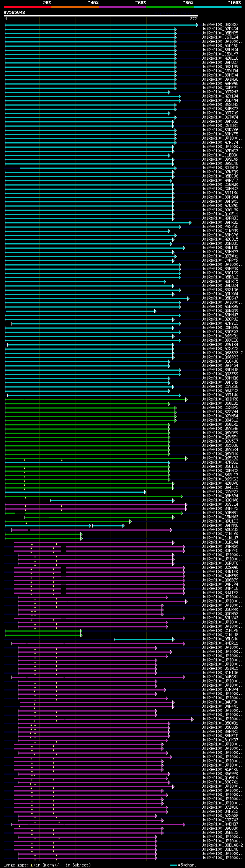Click label UniRef100_C1ED30

[220, 155]
